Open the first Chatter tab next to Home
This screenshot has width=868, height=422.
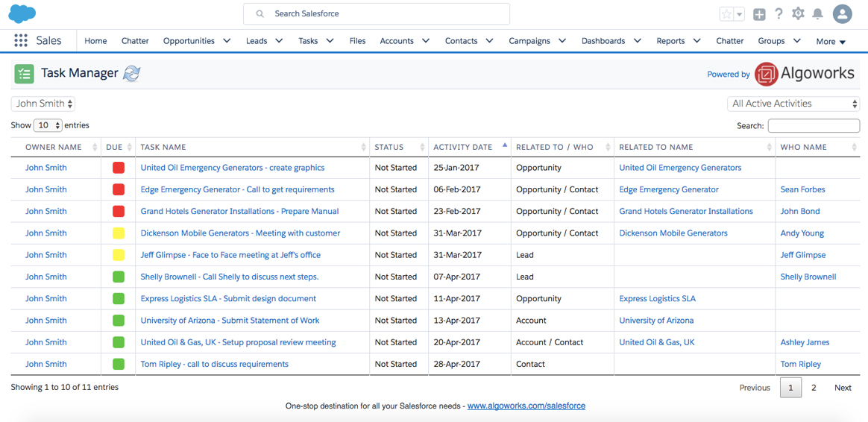tap(135, 41)
